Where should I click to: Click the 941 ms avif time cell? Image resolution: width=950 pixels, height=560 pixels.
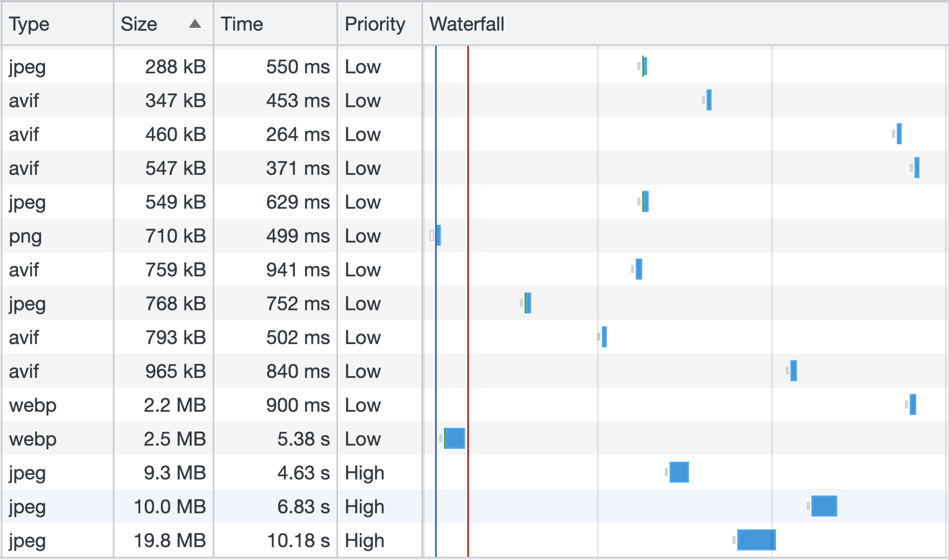coord(297,270)
